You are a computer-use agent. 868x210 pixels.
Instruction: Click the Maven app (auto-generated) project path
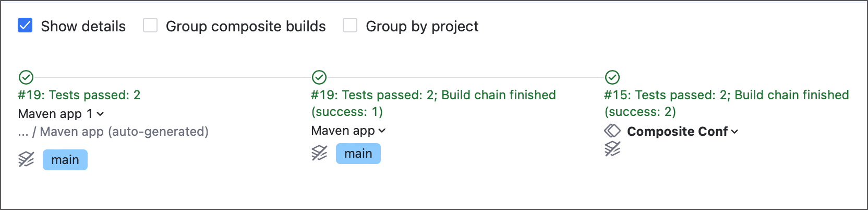(x=124, y=132)
